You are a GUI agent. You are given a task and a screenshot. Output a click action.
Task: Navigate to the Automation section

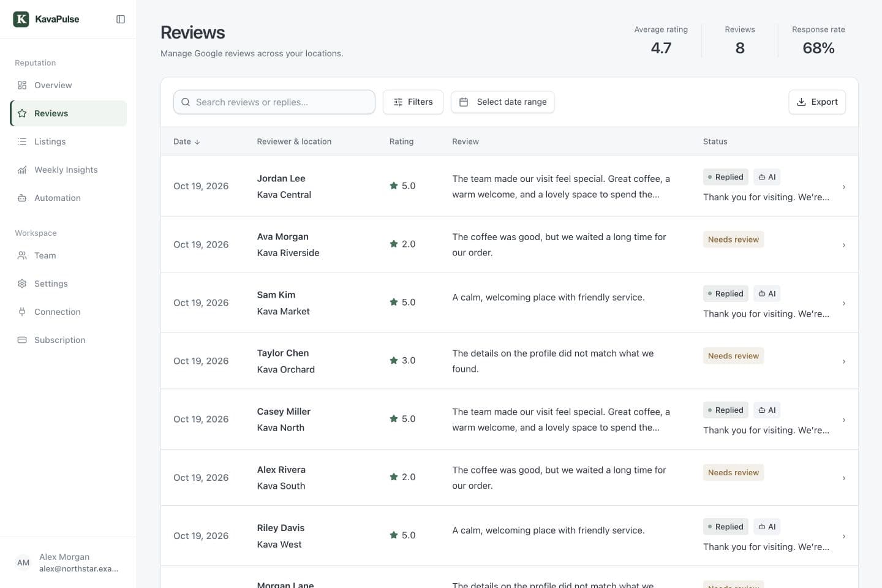pyautogui.click(x=69, y=198)
